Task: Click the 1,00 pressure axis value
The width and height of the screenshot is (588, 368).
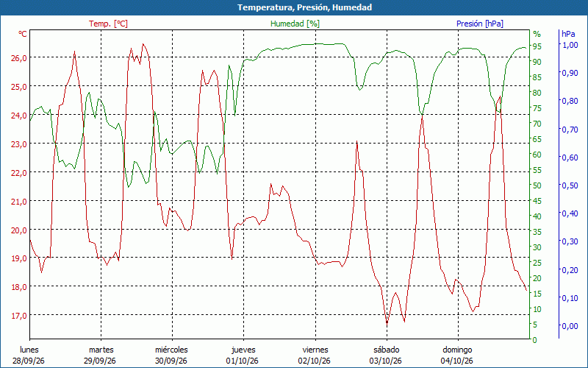Action: coord(570,45)
